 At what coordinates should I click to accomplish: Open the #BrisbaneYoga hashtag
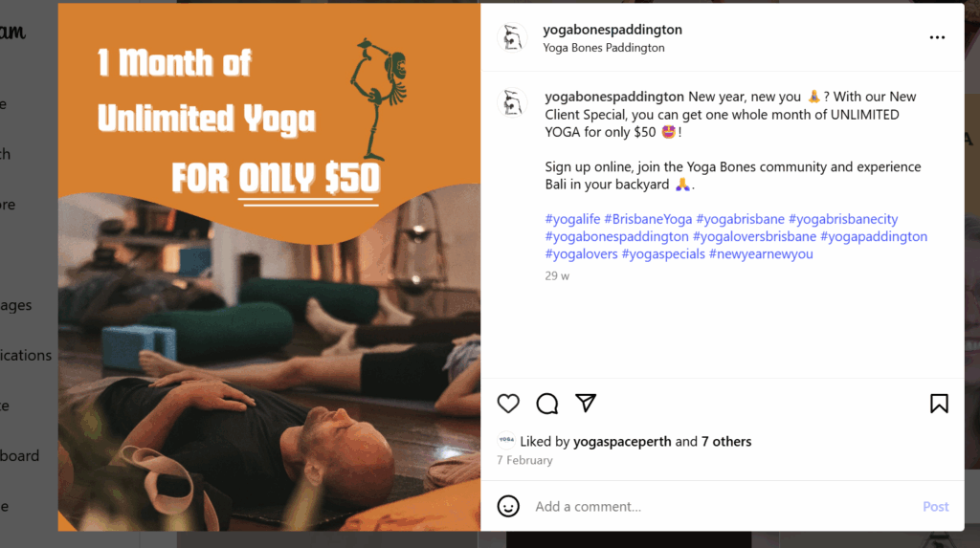click(x=648, y=219)
